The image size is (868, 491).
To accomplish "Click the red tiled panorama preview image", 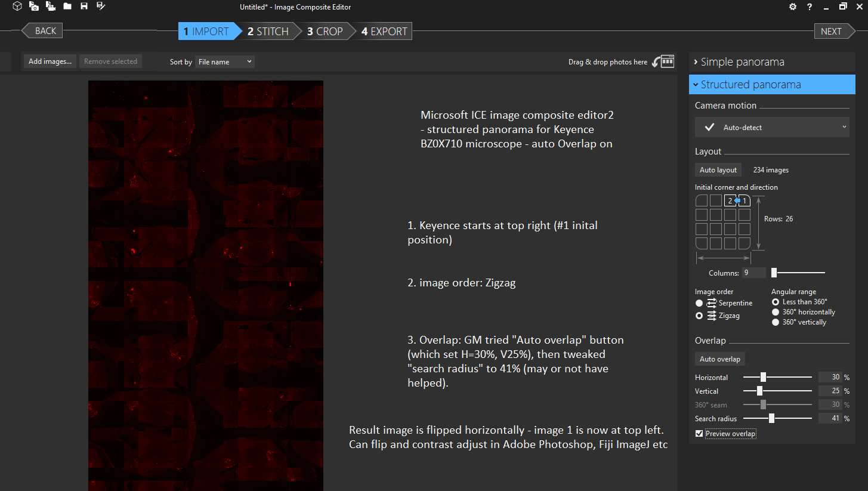I will point(206,286).
